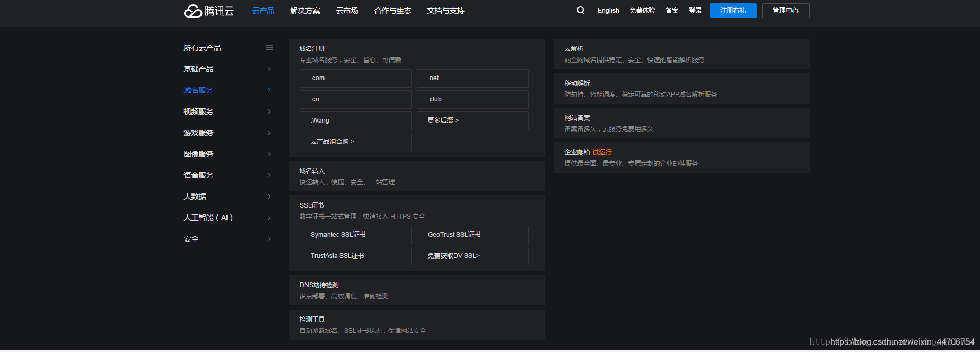Open the 解决方案 top menu
The image size is (980, 352).
pyautogui.click(x=305, y=11)
